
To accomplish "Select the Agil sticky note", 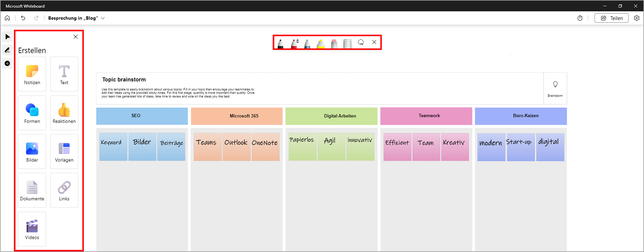I will point(331,147).
